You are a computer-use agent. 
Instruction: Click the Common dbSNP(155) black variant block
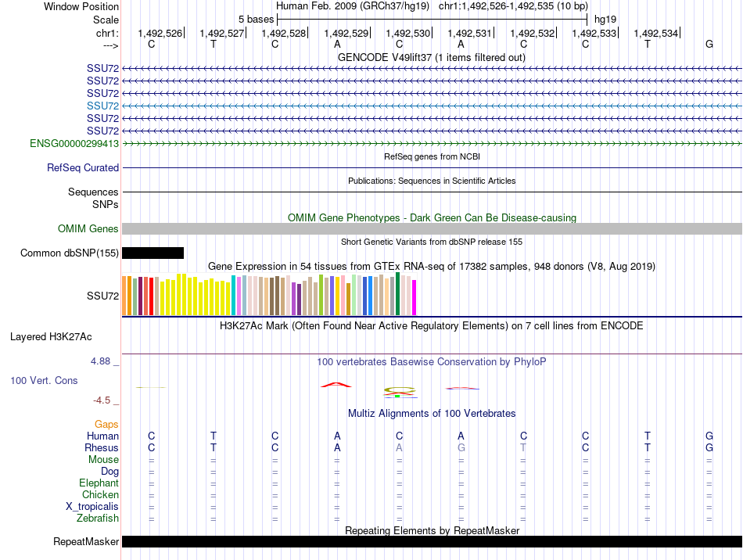point(153,253)
